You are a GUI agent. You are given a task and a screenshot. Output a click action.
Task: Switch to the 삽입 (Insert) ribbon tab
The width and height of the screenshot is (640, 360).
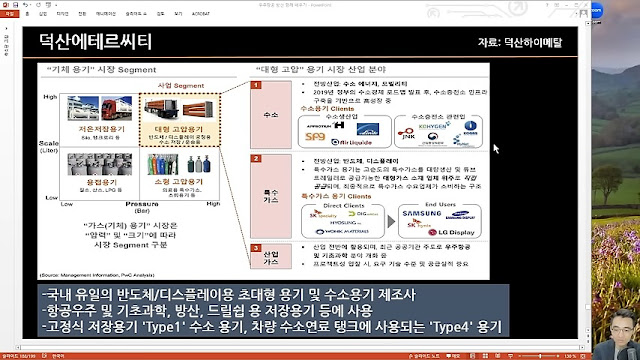[43, 13]
